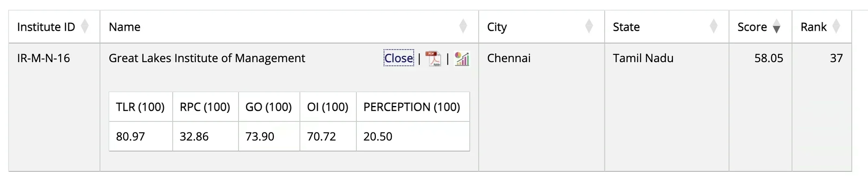Image resolution: width=868 pixels, height=186 pixels.
Task: Close the expanded institute details
Action: (x=399, y=58)
